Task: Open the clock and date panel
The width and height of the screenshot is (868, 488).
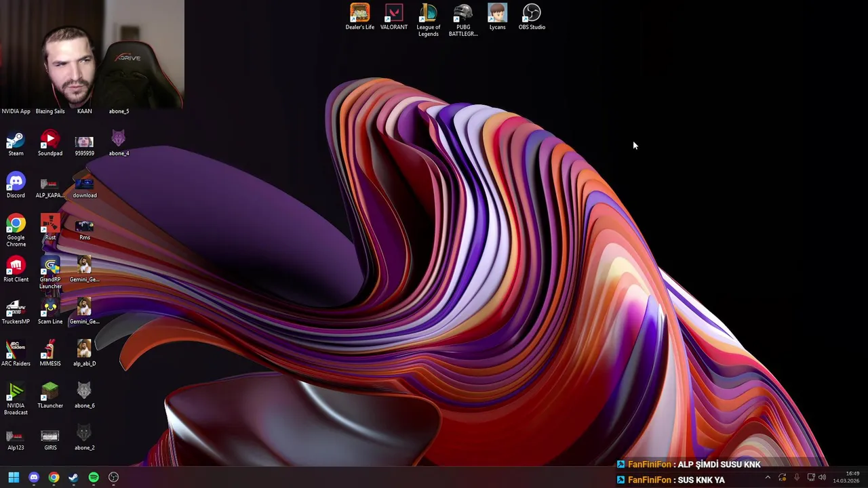Action: pyautogui.click(x=846, y=477)
